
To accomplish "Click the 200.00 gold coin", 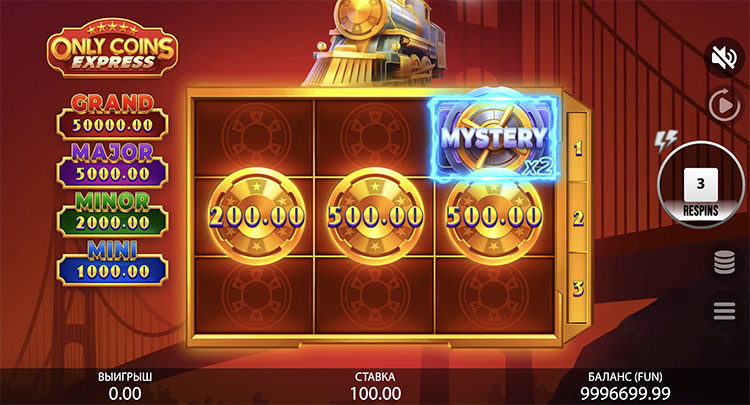I will pyautogui.click(x=256, y=217).
